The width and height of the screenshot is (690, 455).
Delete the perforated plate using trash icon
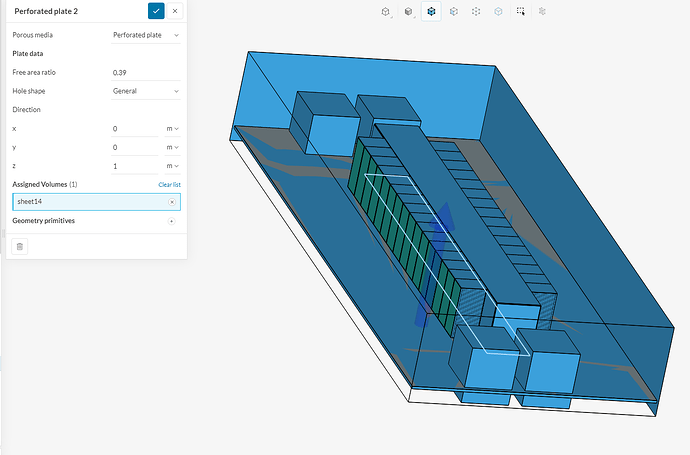tap(21, 245)
